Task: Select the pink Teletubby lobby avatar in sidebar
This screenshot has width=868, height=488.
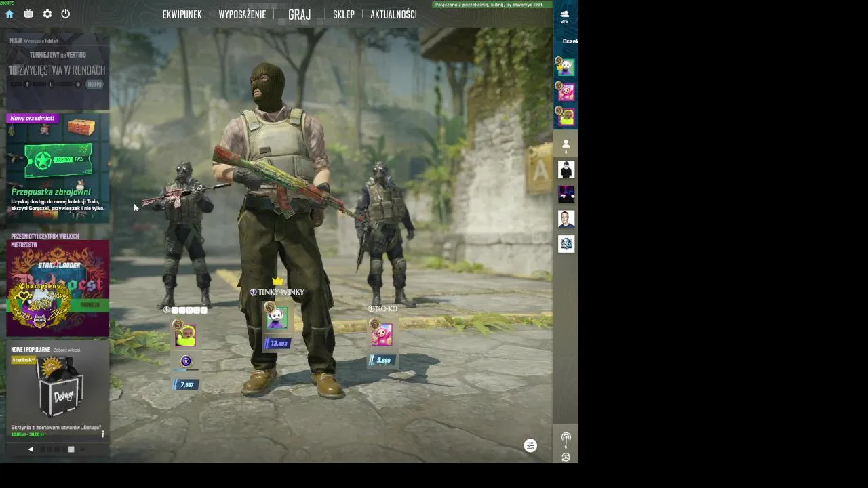Action: [566, 92]
